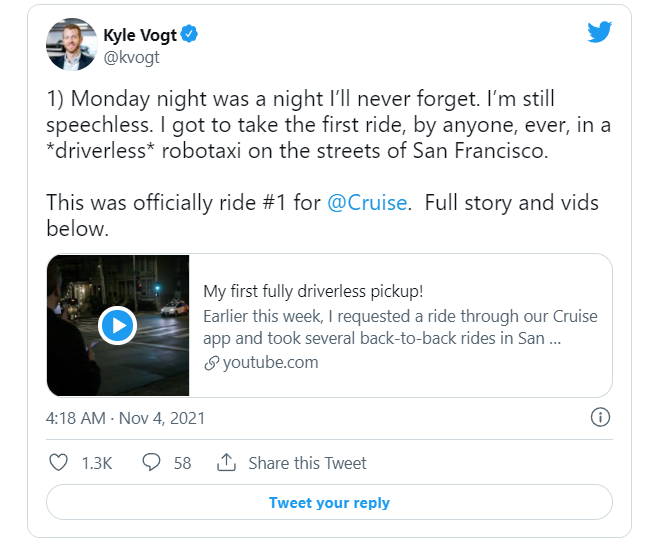The width and height of the screenshot is (661, 548).
Task: Like the tweet with heart icon
Action: coord(59,463)
